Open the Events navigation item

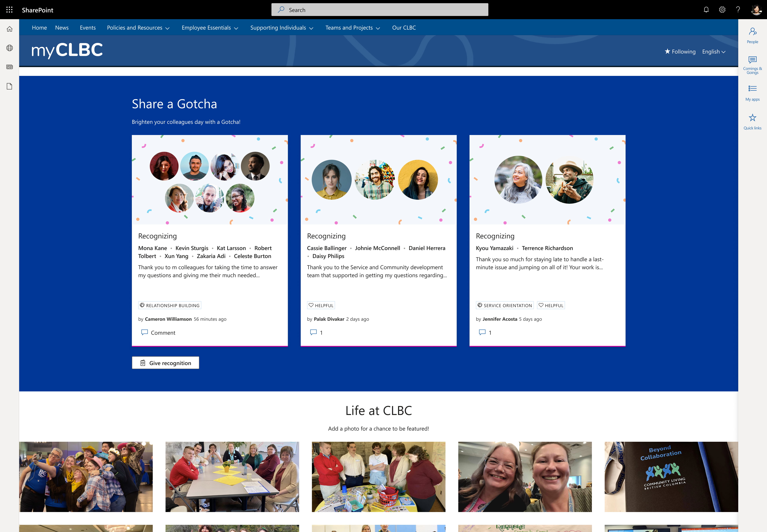tap(87, 28)
